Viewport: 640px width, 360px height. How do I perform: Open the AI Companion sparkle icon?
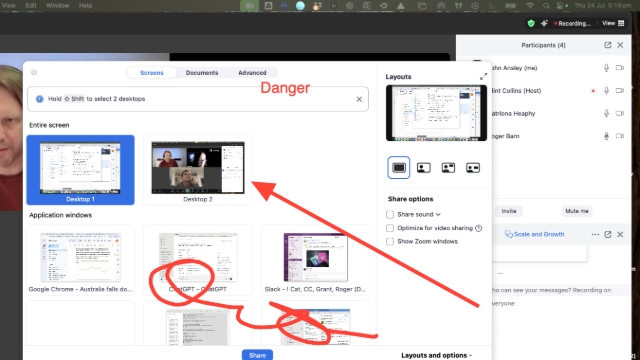tap(544, 23)
